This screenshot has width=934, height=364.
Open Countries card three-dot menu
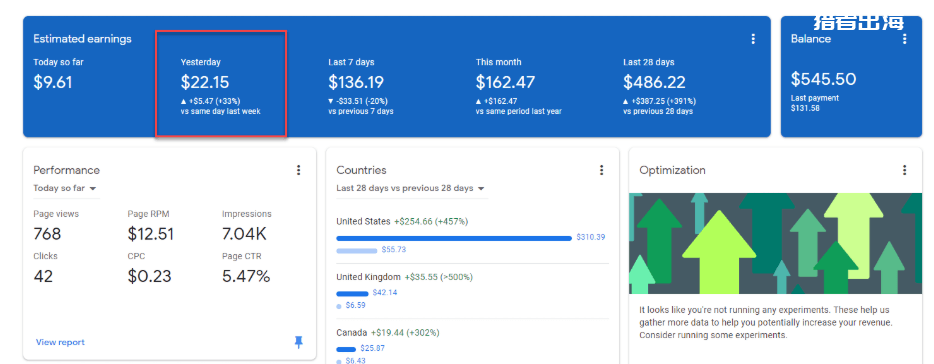pyautogui.click(x=601, y=170)
